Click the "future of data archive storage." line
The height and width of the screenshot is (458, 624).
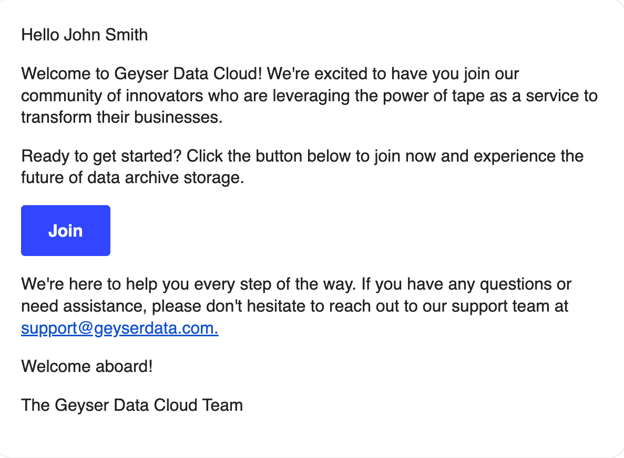(131, 179)
